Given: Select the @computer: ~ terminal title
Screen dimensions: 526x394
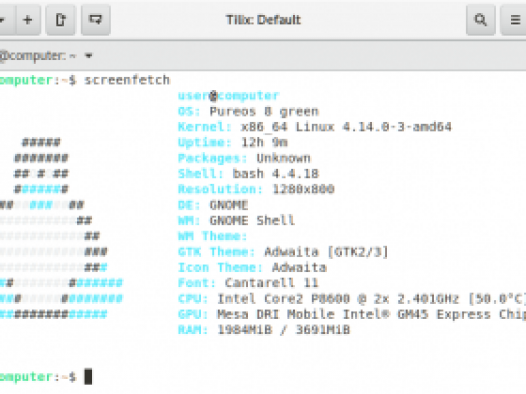Looking at the screenshot, I should pyautogui.click(x=38, y=56).
